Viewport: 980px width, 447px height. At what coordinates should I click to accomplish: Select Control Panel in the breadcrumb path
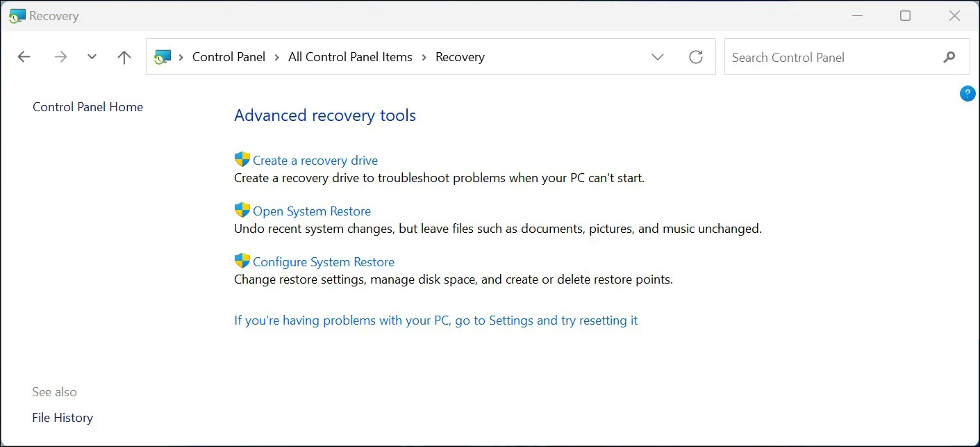point(229,56)
